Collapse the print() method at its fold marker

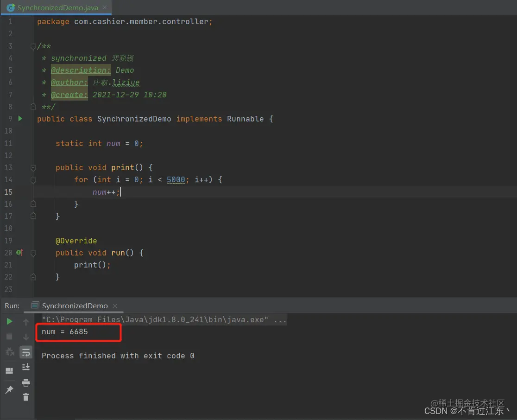click(x=33, y=168)
